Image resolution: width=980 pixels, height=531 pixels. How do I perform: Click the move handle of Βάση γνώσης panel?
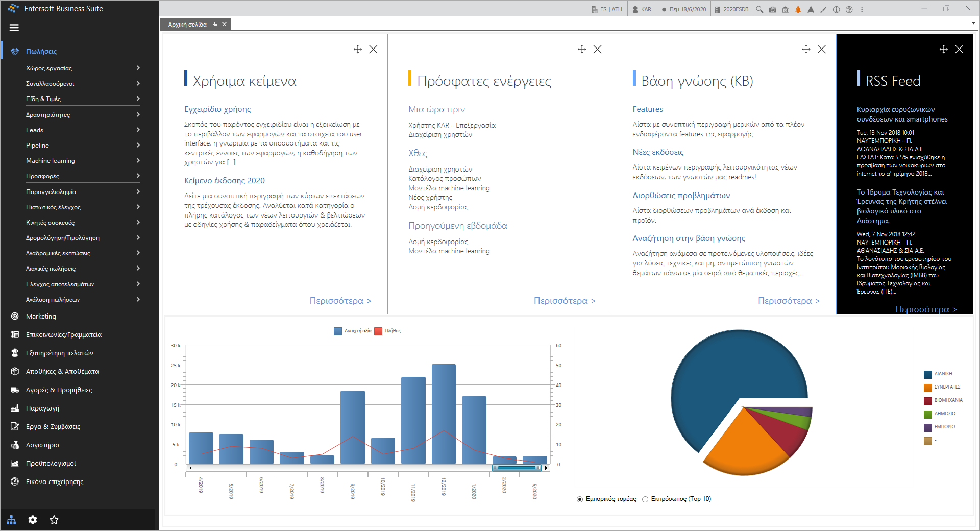pyautogui.click(x=806, y=49)
